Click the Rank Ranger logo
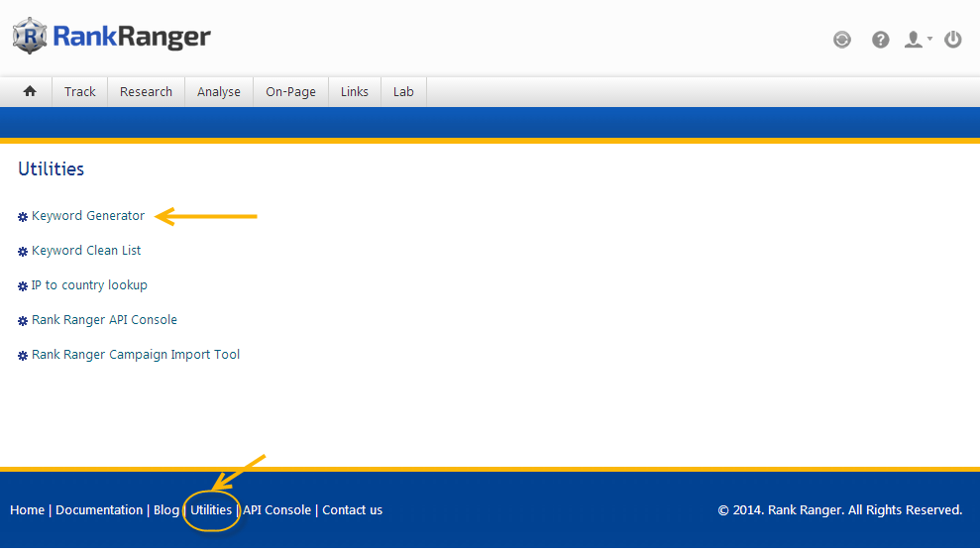The image size is (980, 553). [111, 37]
